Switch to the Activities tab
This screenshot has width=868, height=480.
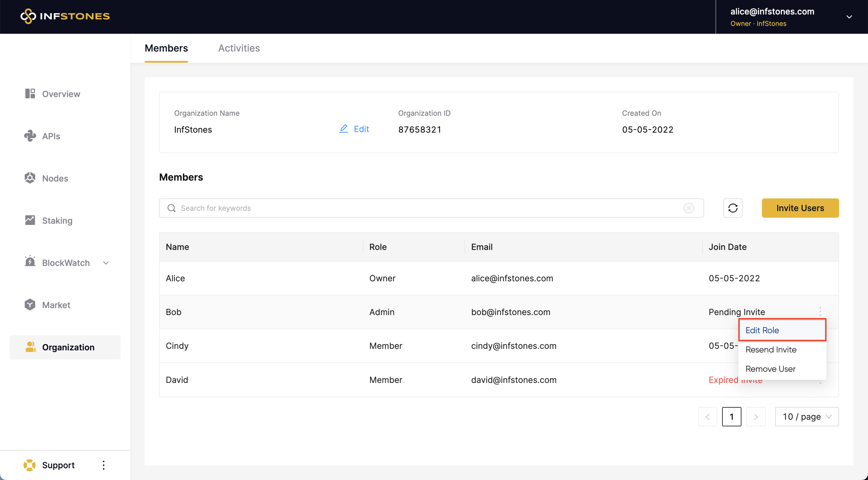239,48
